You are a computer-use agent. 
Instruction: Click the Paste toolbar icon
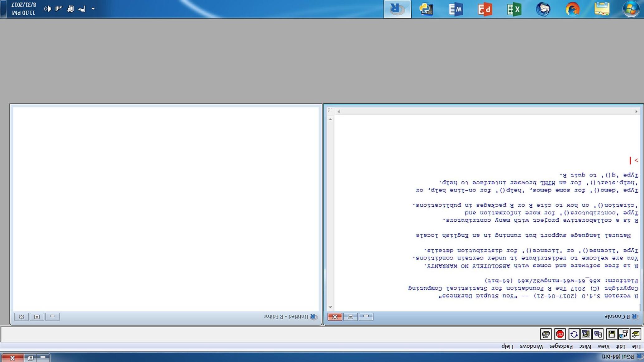pyautogui.click(x=586, y=334)
